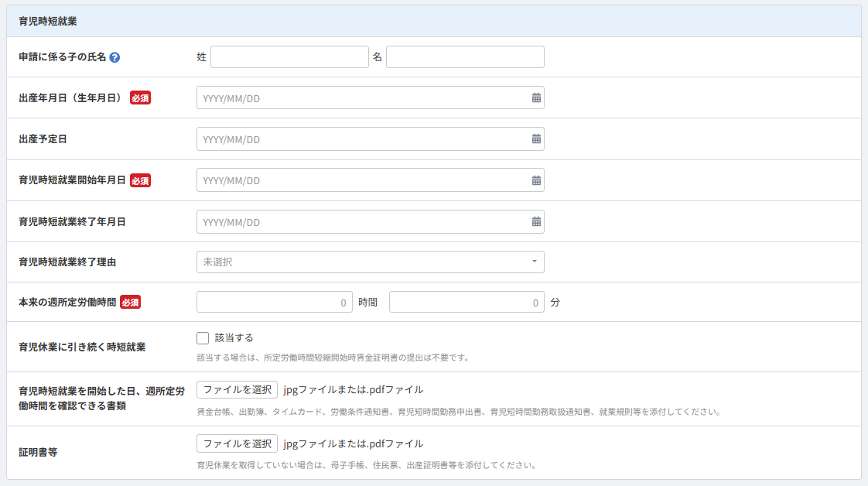Focus the 名 text field

(x=464, y=57)
